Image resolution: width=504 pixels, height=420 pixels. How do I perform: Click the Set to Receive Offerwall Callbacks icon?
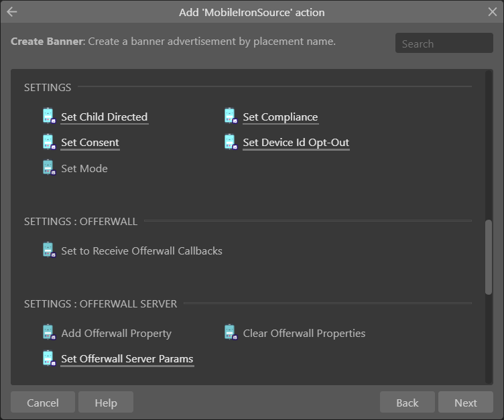pyautogui.click(x=49, y=250)
